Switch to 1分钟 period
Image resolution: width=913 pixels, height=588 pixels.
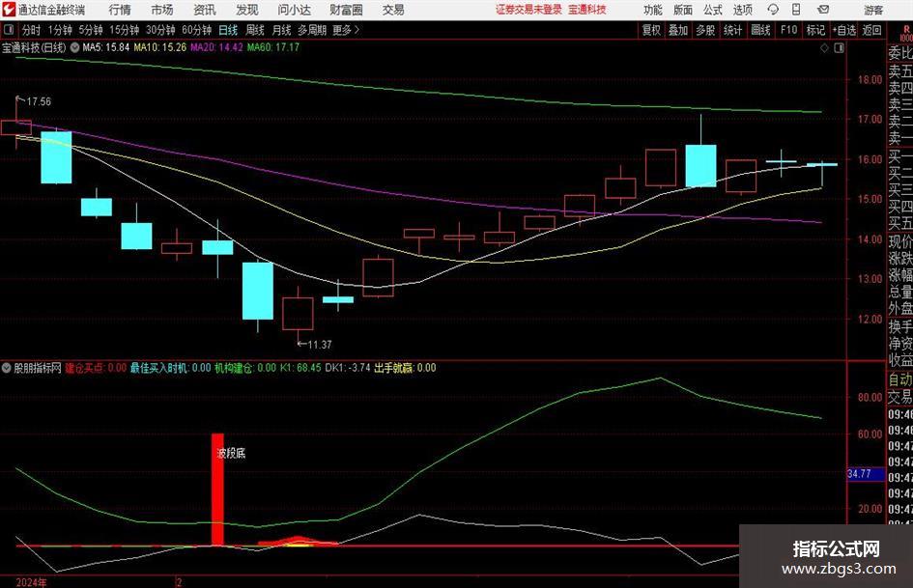[59, 30]
